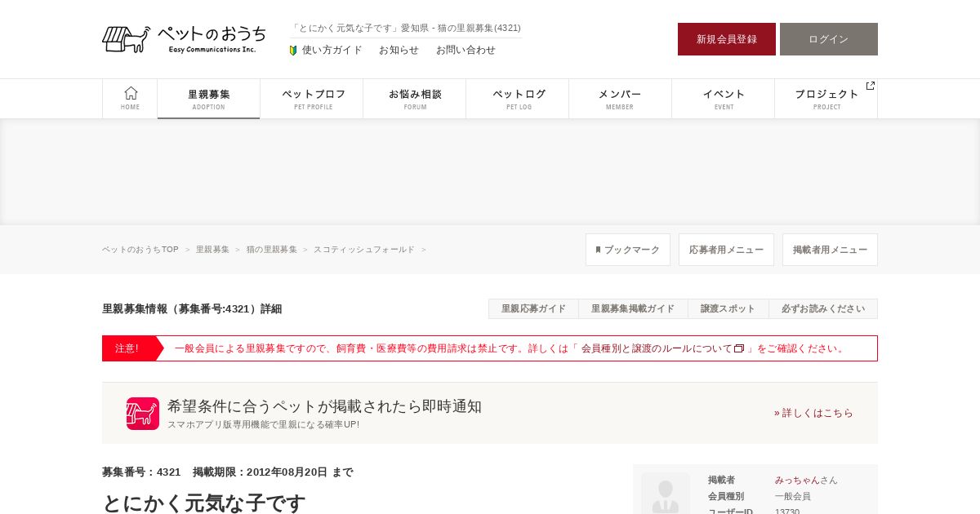Open 里親募集掲載ガイド link
Viewport: 980px width, 514px height.
(633, 309)
